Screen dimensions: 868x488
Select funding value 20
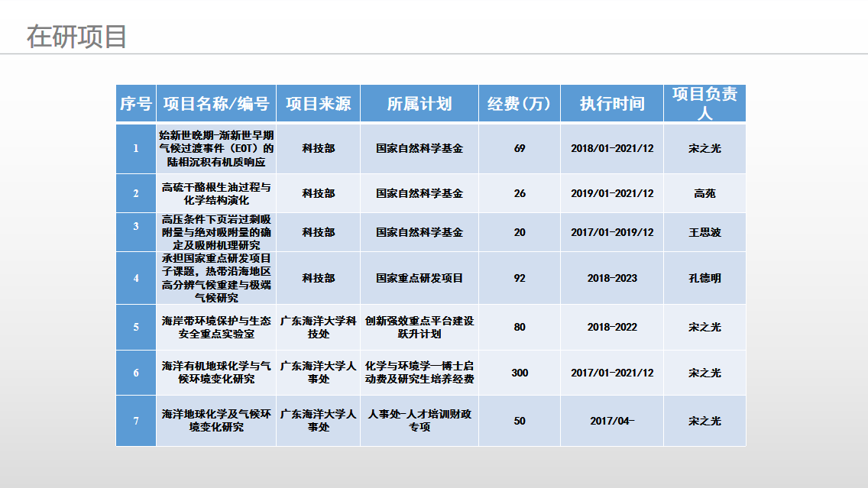pos(520,232)
